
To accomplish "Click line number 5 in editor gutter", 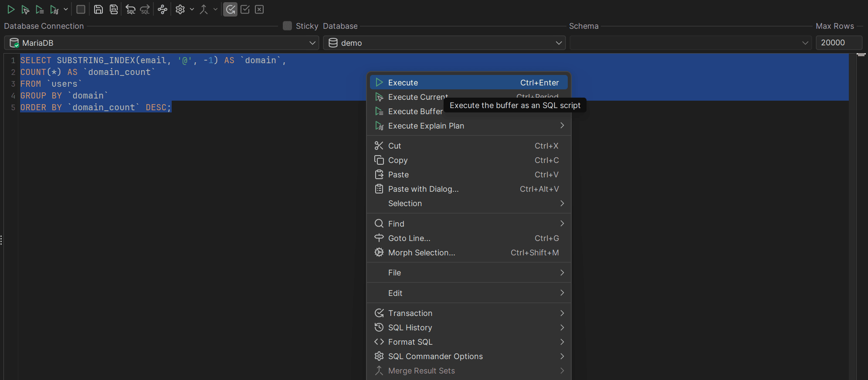I will (x=13, y=107).
